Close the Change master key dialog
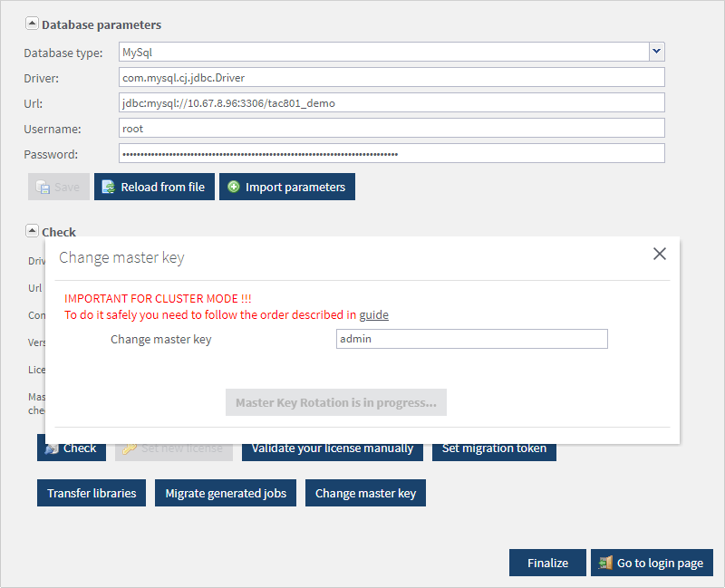This screenshot has width=725, height=588. pos(660,254)
